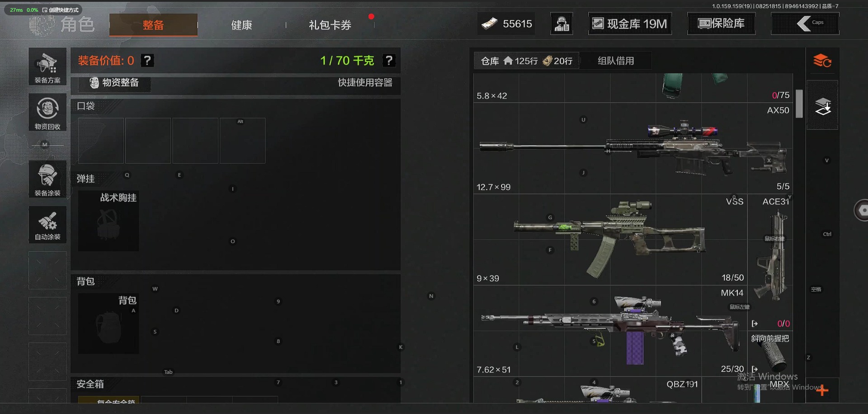Open the 现金库 19M button

click(630, 24)
